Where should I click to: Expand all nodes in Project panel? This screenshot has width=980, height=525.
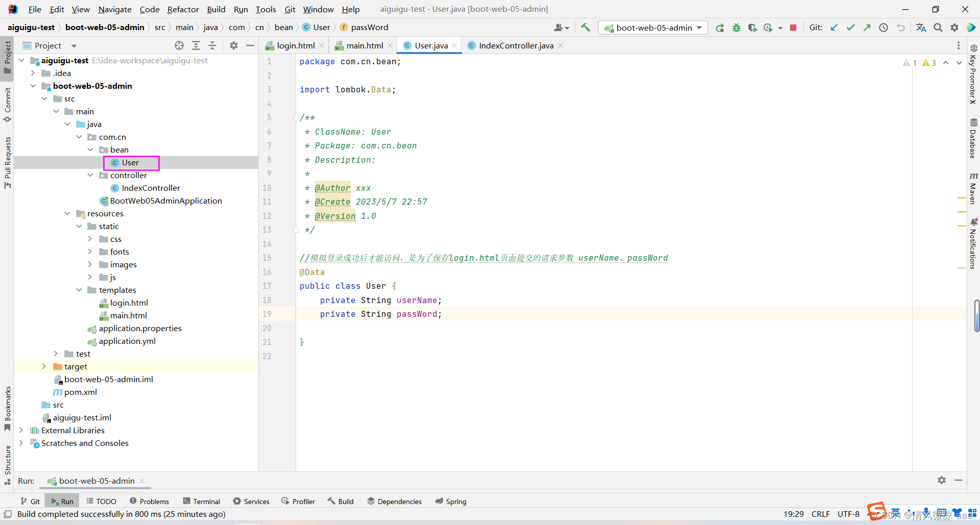(x=196, y=45)
